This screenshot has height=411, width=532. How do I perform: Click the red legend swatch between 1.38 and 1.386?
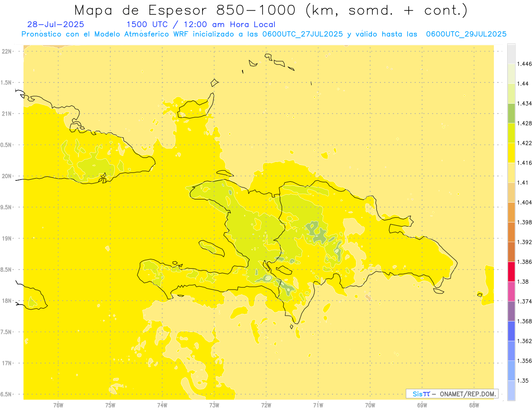[x=511, y=271]
